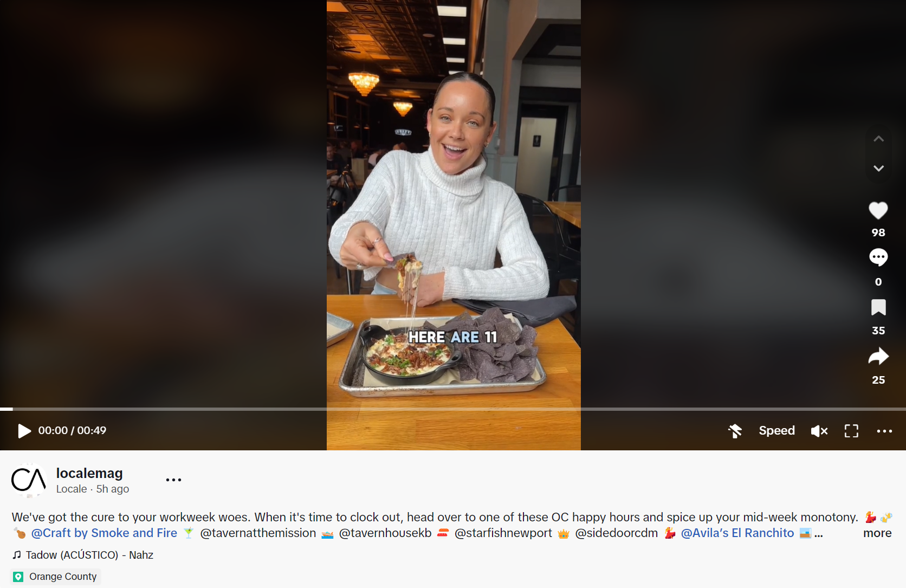Image resolution: width=906 pixels, height=588 pixels.
Task: Open the Orange County location tag
Action: [56, 577]
